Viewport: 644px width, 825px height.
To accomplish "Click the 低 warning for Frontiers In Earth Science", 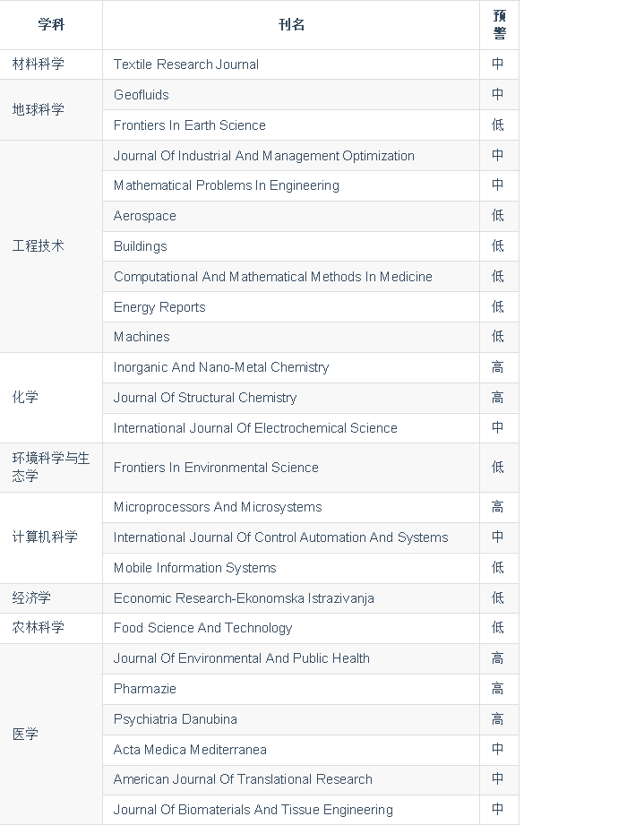I will [498, 125].
